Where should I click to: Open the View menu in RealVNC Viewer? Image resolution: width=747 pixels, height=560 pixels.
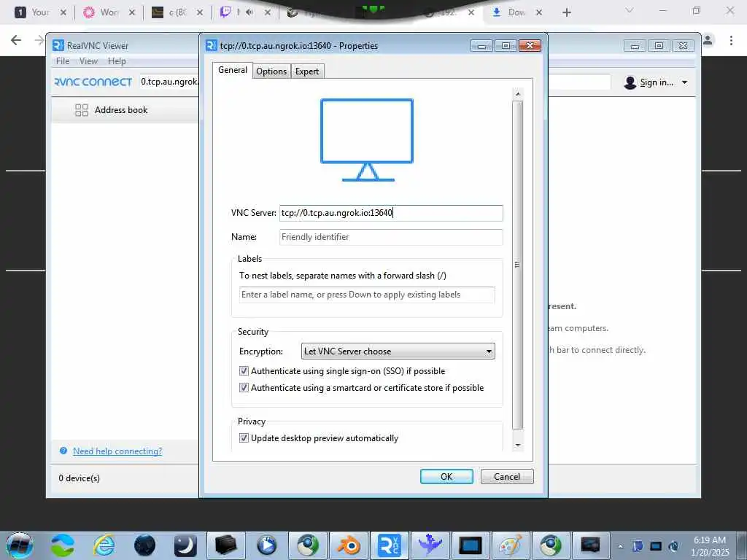pos(88,61)
